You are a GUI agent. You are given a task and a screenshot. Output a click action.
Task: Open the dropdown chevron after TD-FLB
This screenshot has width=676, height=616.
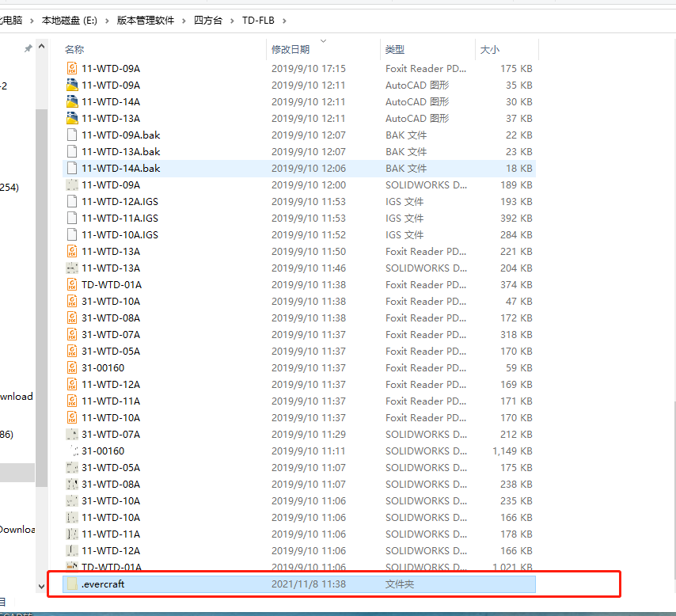[x=284, y=21]
